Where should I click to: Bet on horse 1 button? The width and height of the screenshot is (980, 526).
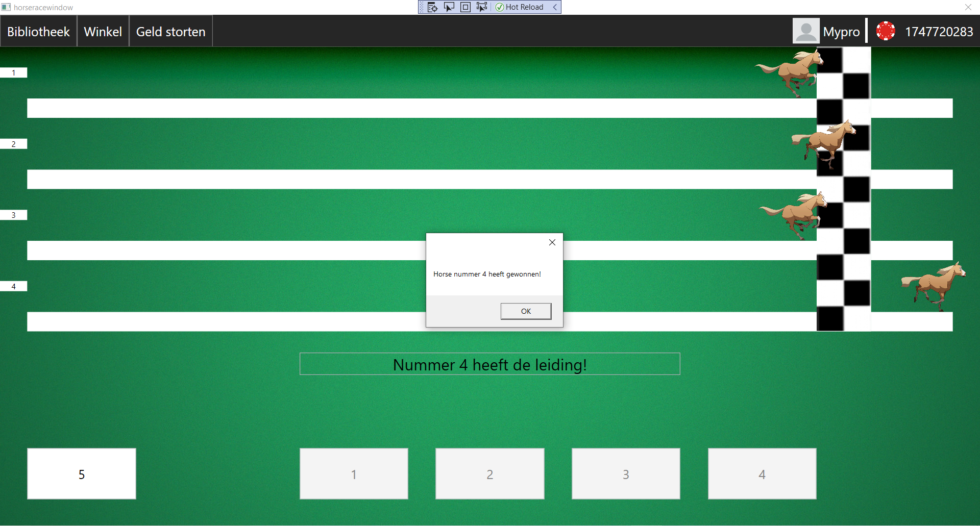point(354,474)
